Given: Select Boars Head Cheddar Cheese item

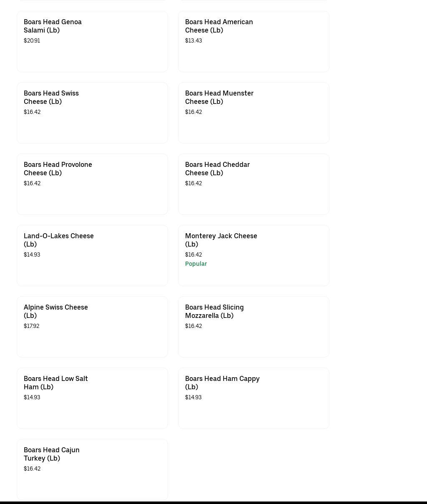Looking at the screenshot, I should coord(254,184).
